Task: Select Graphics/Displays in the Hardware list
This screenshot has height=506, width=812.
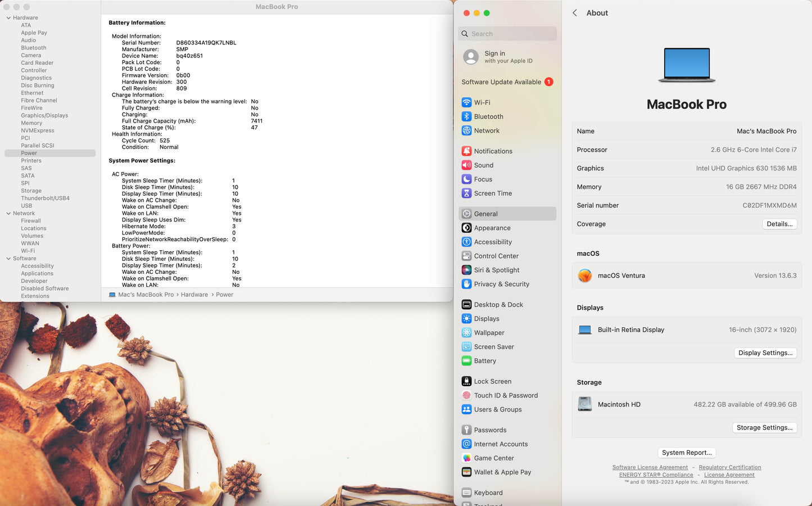Action: click(44, 115)
